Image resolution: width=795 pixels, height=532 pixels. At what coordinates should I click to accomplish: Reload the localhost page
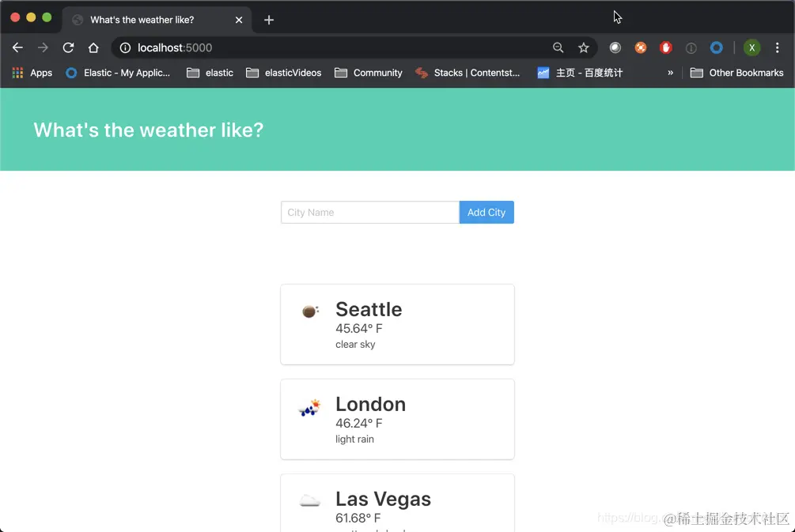click(x=68, y=47)
